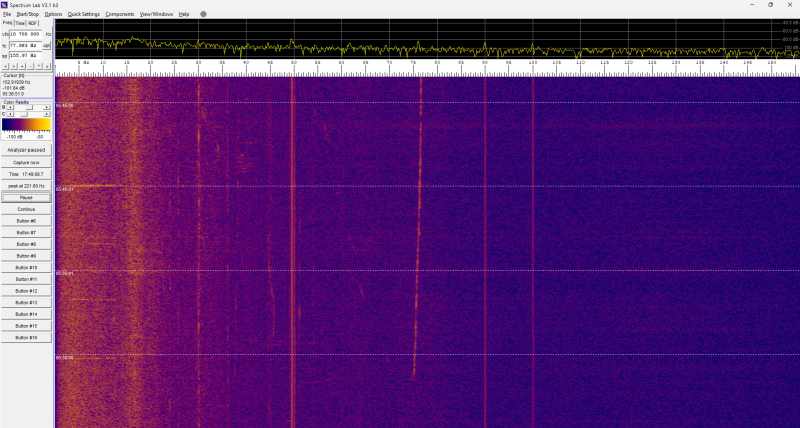Open the View/Windows menu
Viewport: 800px width, 428px height.
pos(157,14)
